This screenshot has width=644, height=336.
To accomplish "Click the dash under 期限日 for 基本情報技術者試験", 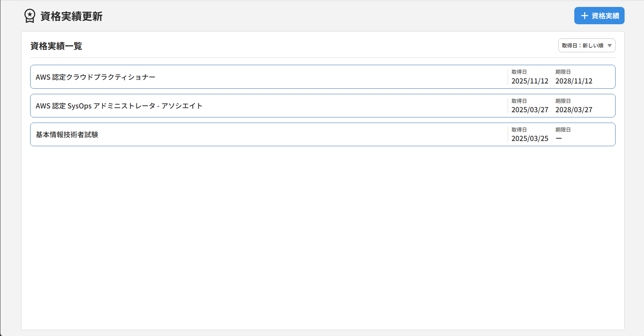I will (x=558, y=139).
